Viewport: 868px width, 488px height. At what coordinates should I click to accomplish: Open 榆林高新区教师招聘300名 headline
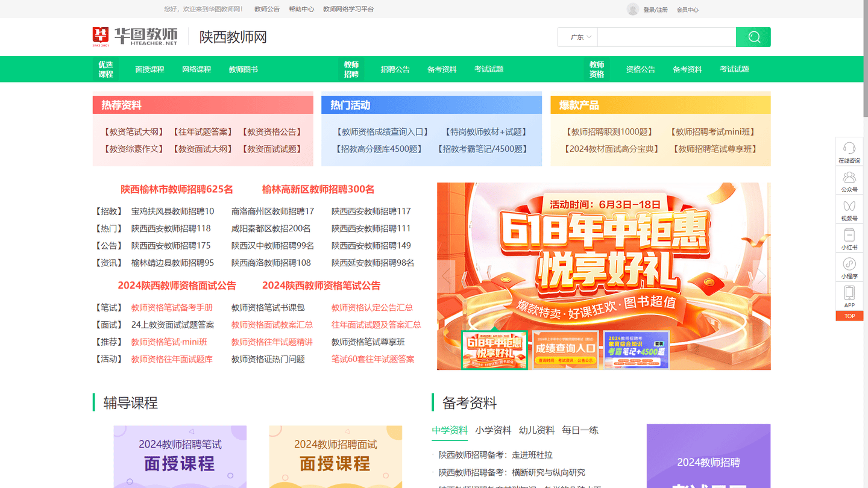pos(318,189)
